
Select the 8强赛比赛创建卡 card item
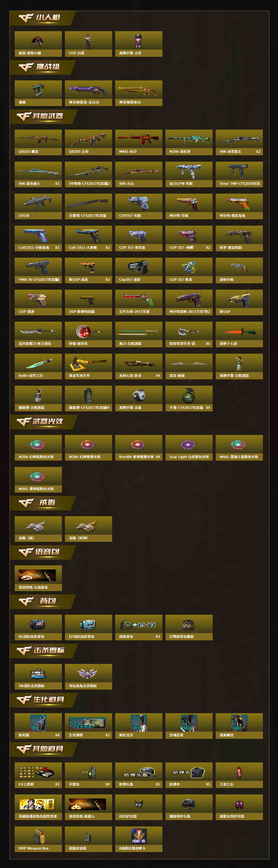pyautogui.click(x=139, y=839)
